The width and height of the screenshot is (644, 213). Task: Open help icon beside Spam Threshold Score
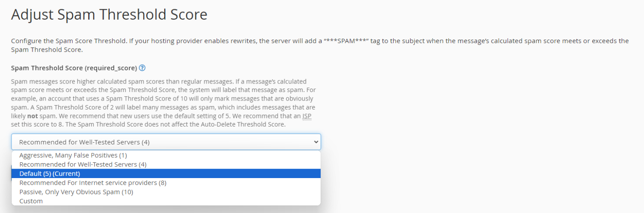point(142,68)
